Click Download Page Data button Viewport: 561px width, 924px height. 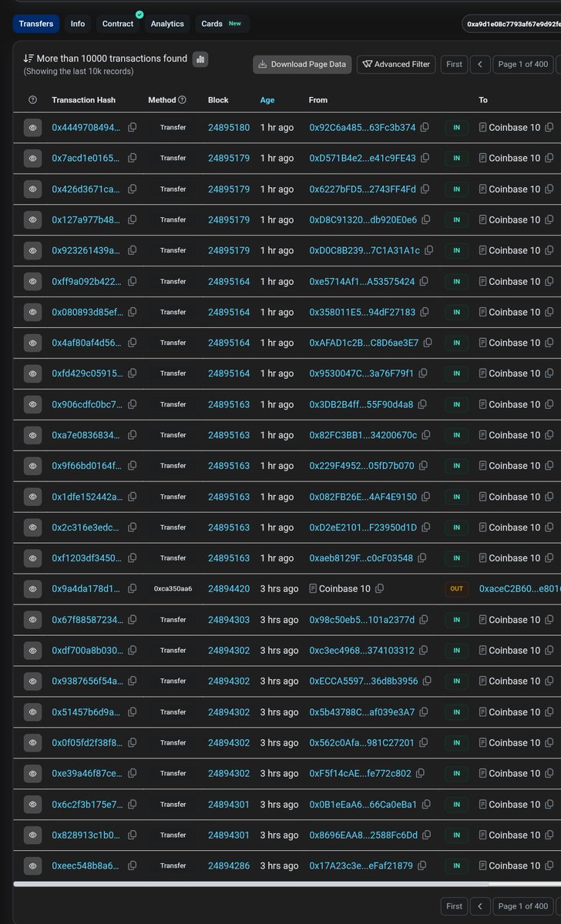click(x=302, y=64)
